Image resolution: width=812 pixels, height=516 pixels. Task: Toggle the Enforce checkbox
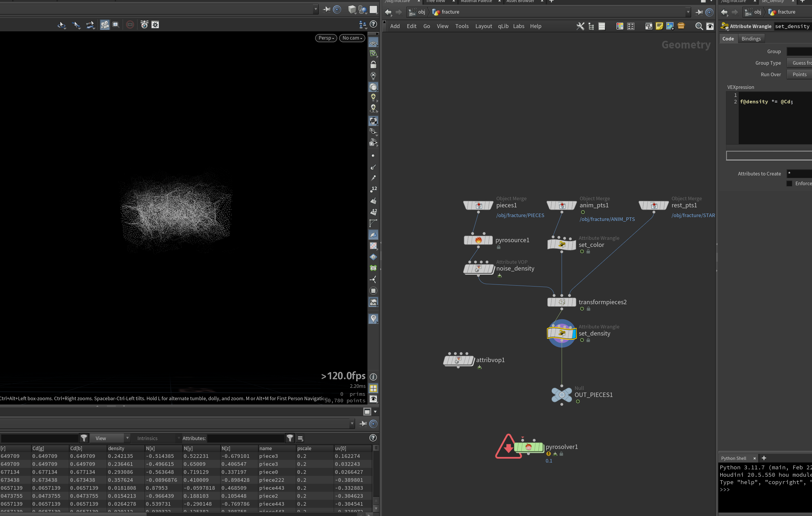pos(789,183)
